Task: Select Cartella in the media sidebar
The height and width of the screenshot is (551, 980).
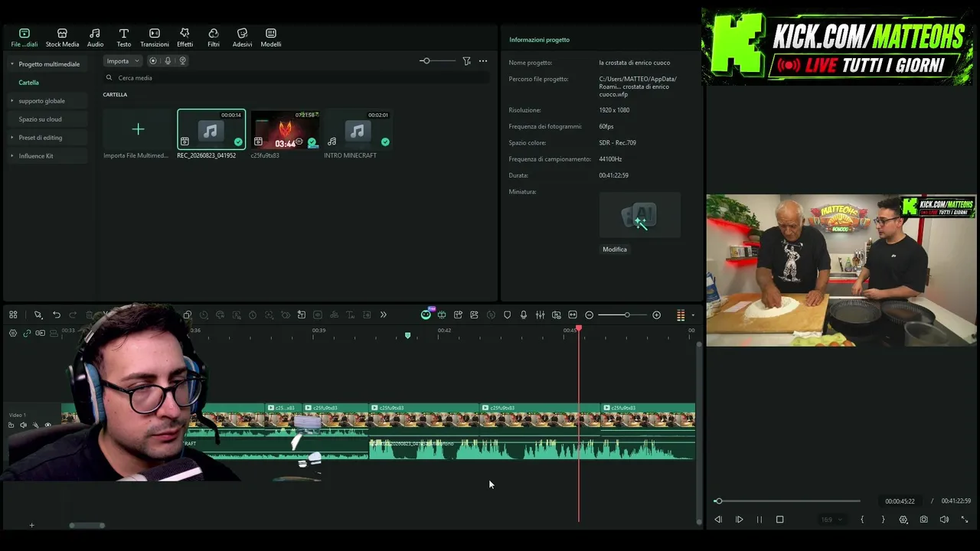Action: pyautogui.click(x=28, y=83)
